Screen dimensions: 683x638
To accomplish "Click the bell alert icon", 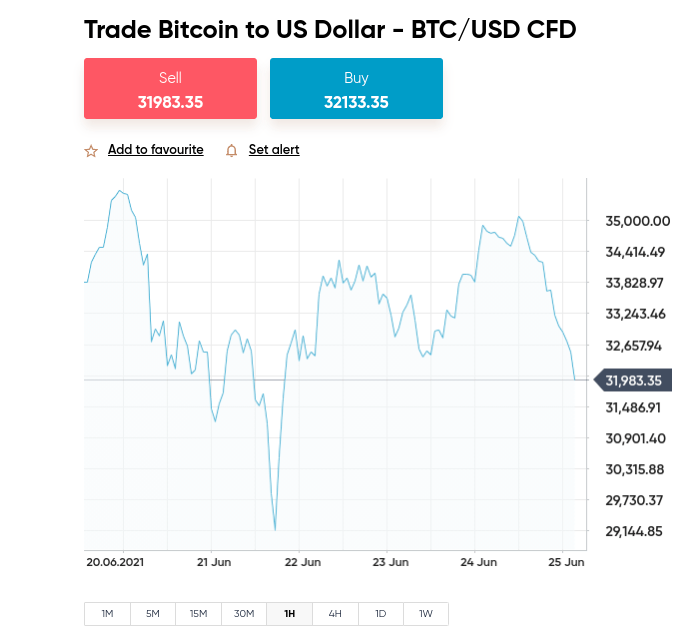I will (231, 151).
